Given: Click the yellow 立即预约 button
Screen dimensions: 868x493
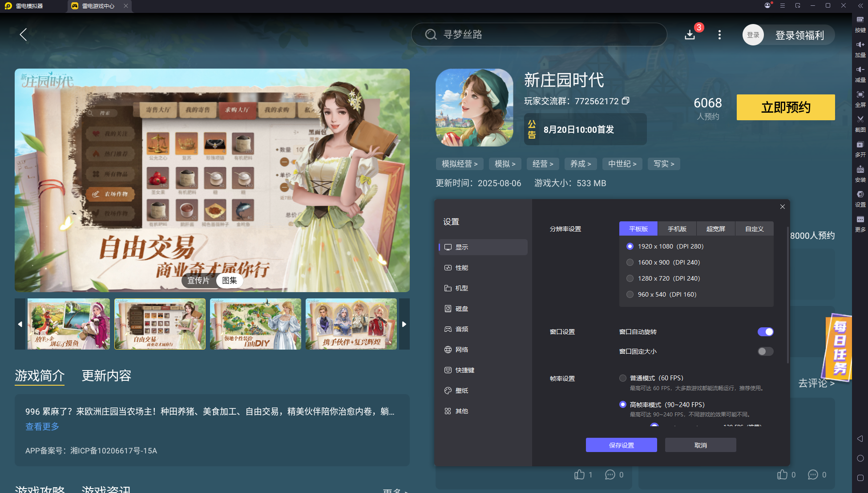Looking at the screenshot, I should coord(786,107).
